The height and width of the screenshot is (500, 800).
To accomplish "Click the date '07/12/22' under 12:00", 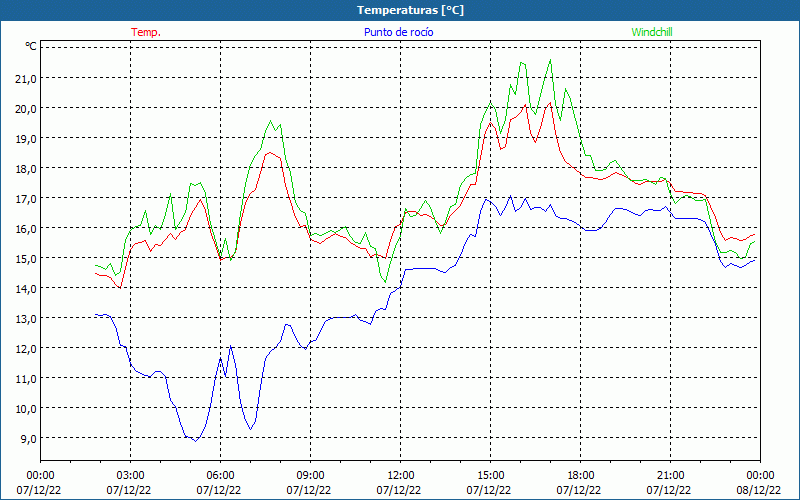I will [399, 491].
